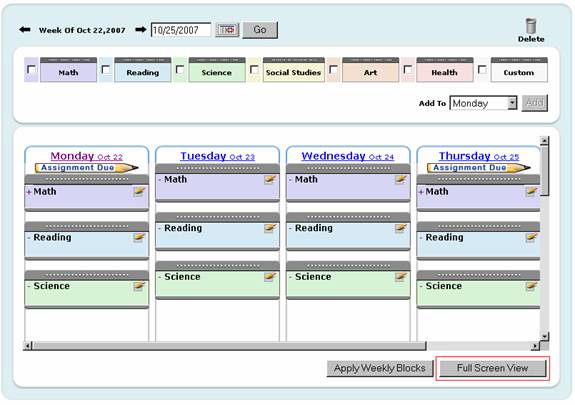This screenshot has width=575, height=405.
Task: Click Monday's Assignment Due pencil banner
Action: click(x=87, y=168)
